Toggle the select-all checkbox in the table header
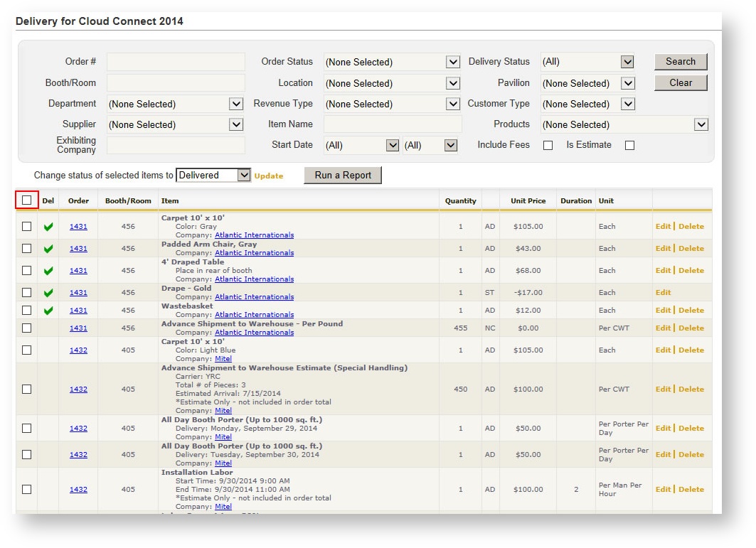 point(26,200)
